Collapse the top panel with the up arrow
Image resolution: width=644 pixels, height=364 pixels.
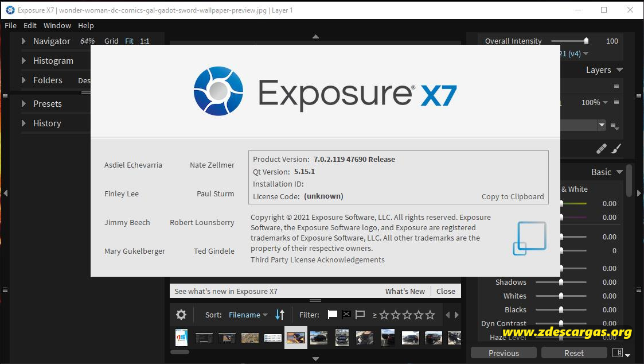315,37
